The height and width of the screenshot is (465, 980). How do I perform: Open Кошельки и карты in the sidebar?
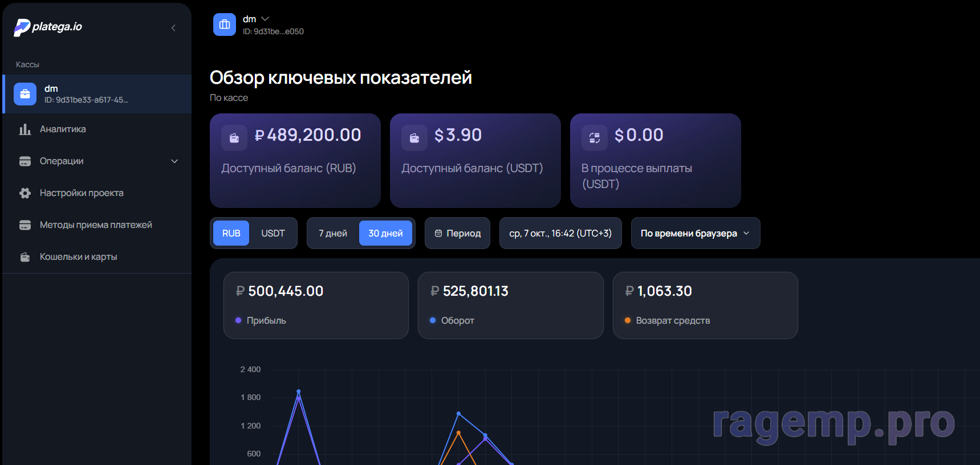click(x=97, y=257)
